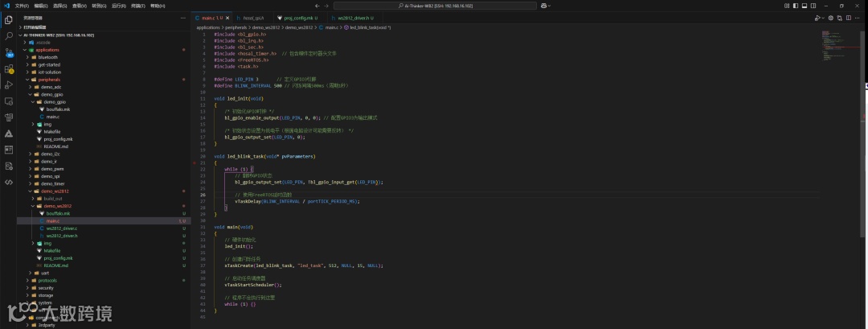
Task: Open run options dropdown arrow beside play icon
Action: (x=823, y=19)
